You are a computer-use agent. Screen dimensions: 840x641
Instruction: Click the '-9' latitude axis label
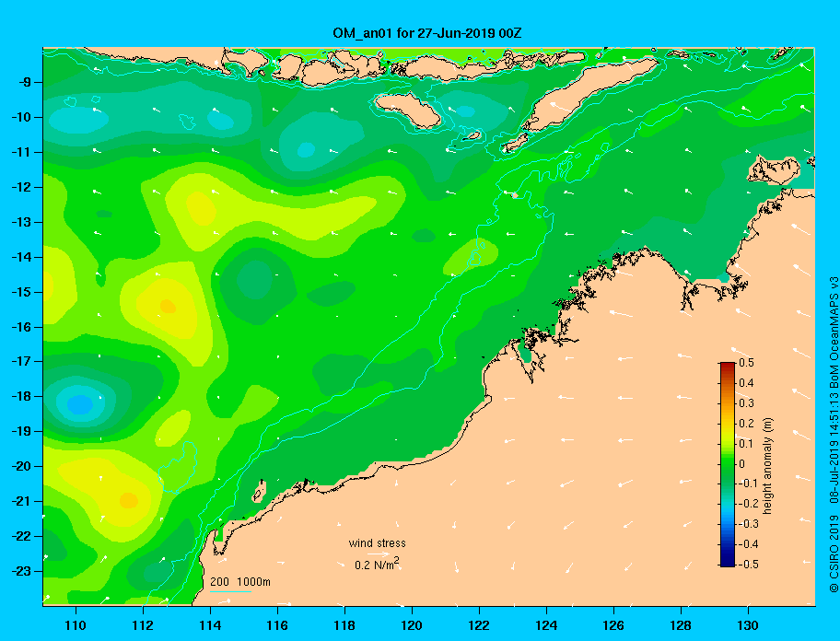[x=25, y=83]
